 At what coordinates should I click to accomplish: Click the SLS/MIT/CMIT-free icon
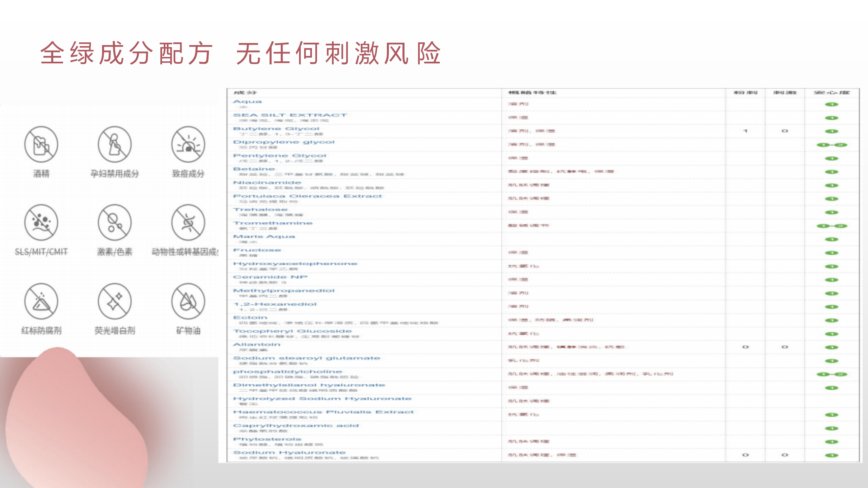[x=41, y=223]
